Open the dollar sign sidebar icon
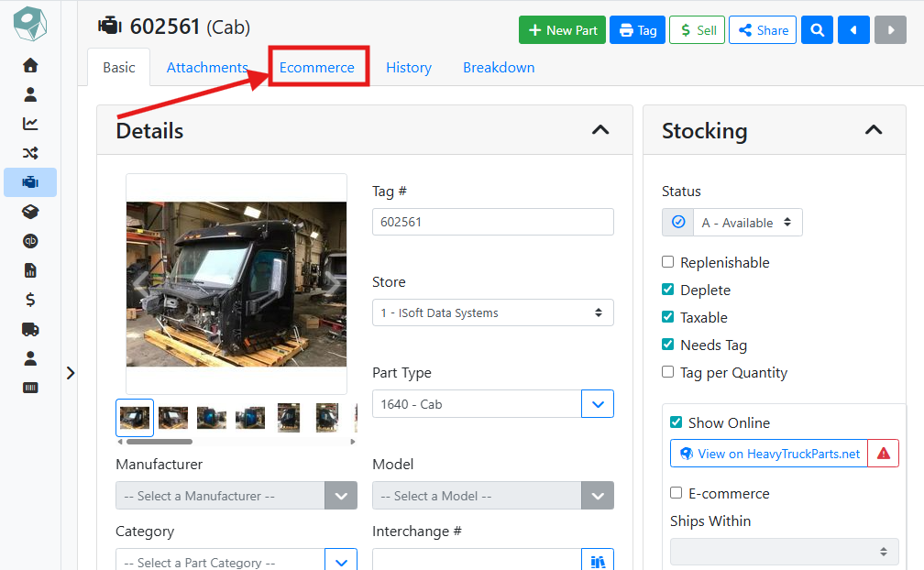Screen dimensions: 924x570 pyautogui.click(x=30, y=300)
